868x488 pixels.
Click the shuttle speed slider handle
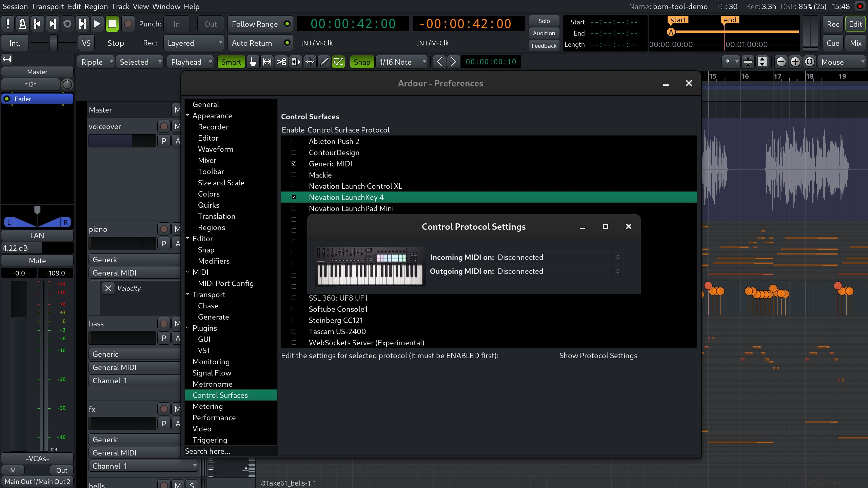tap(53, 43)
